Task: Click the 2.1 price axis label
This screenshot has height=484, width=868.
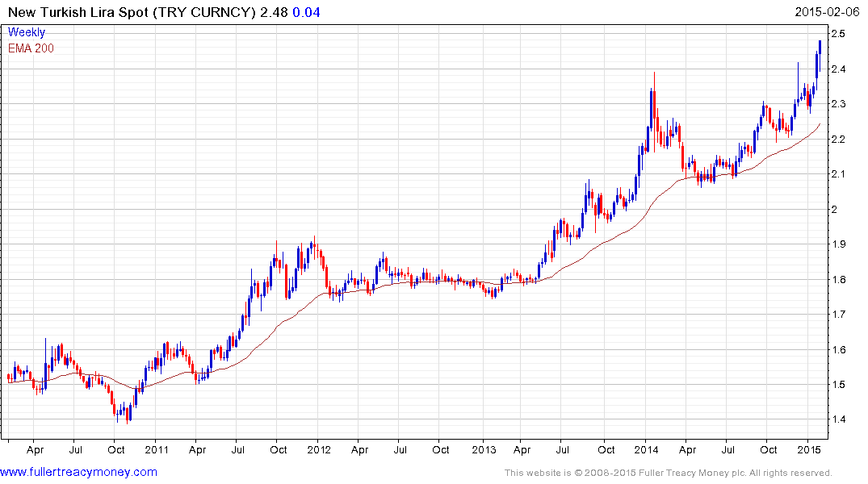Action: click(838, 174)
